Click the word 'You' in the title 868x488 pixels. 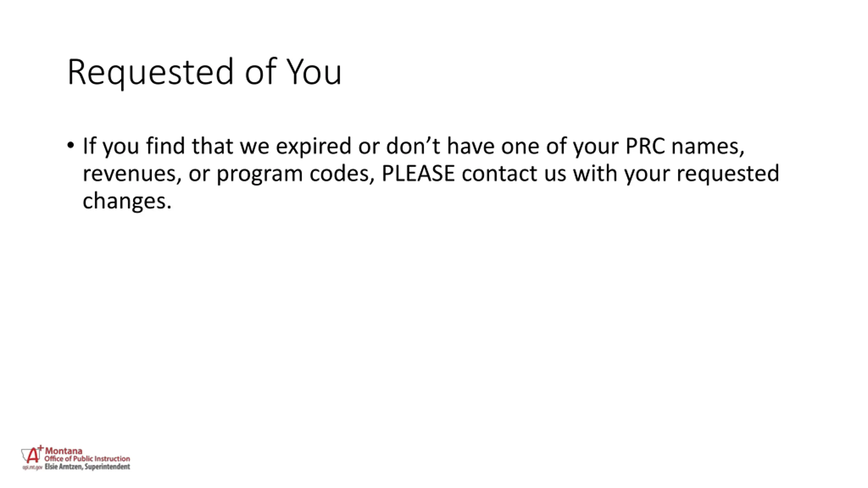[314, 72]
